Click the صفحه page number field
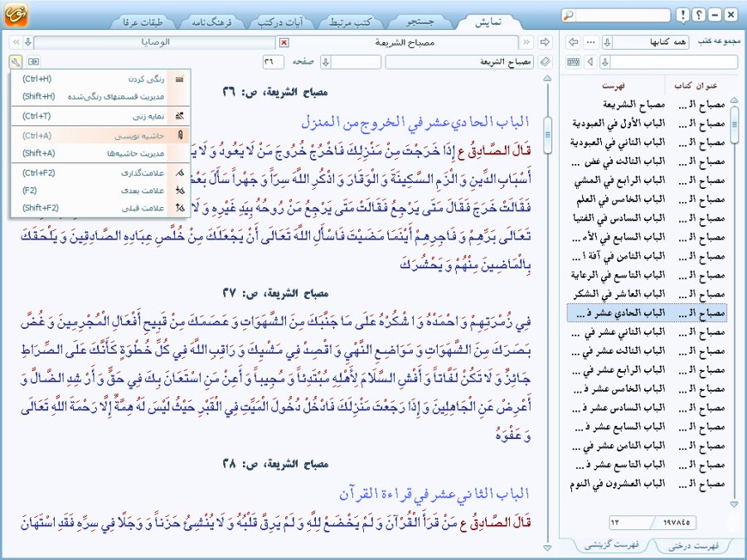This screenshot has width=747, height=560. [x=273, y=62]
